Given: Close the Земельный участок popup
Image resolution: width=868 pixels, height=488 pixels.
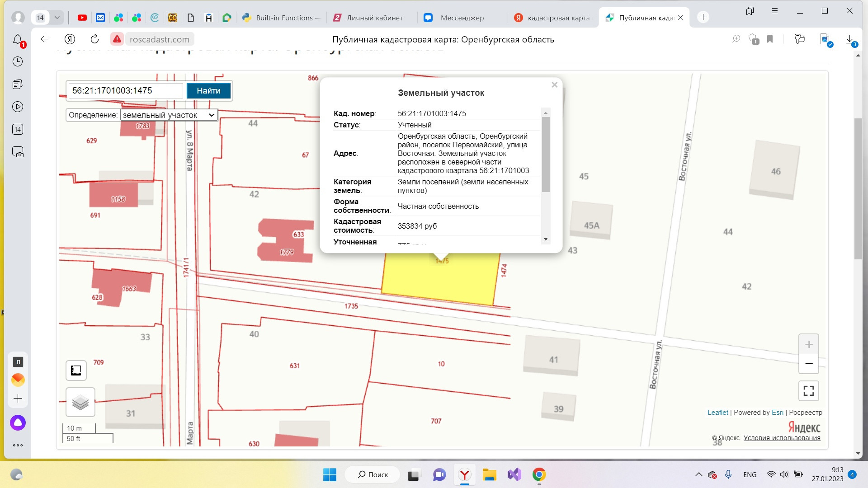Looking at the screenshot, I should pyautogui.click(x=554, y=85).
